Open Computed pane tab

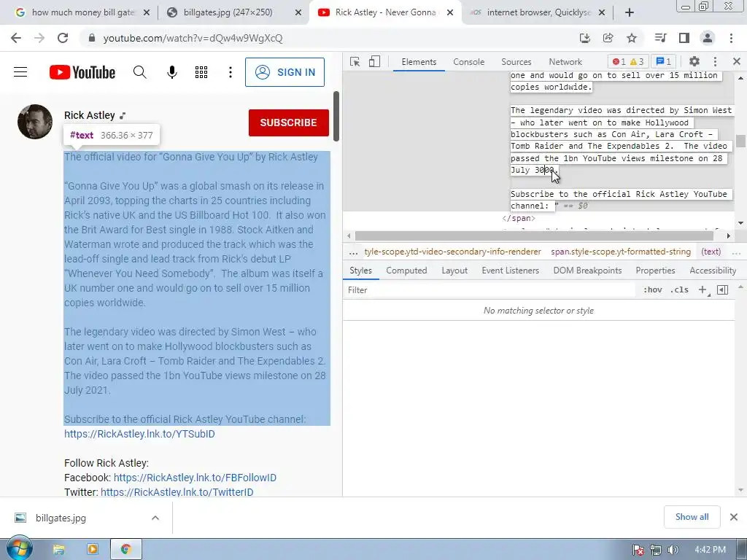point(406,271)
